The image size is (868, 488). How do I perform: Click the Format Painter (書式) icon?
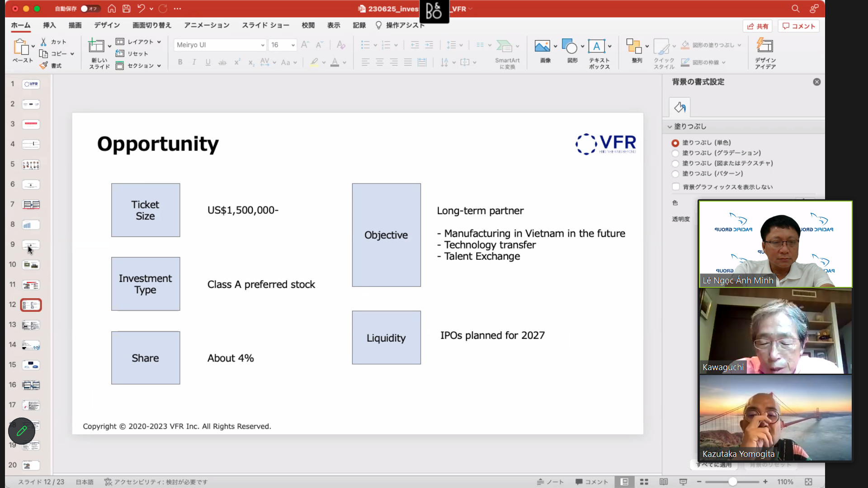44,66
